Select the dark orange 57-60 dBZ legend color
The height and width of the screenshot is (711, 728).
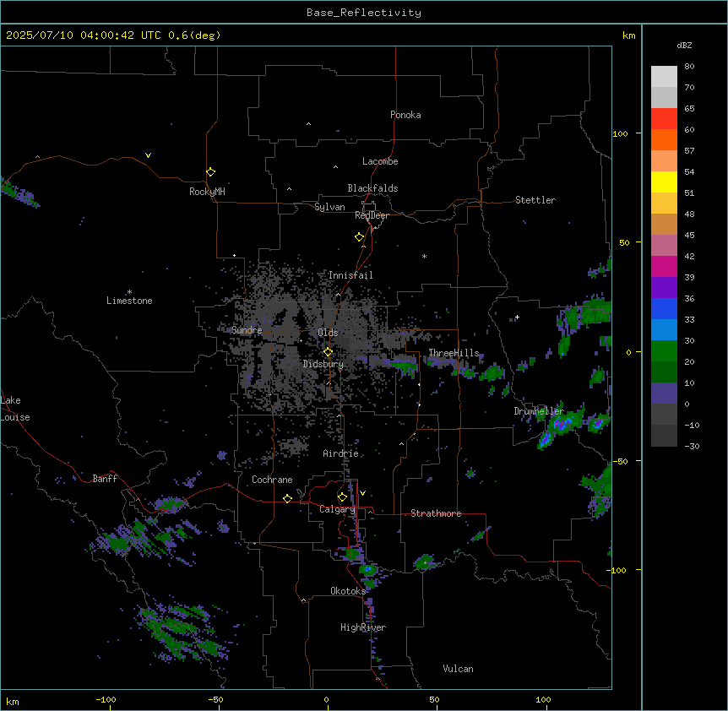(664, 140)
